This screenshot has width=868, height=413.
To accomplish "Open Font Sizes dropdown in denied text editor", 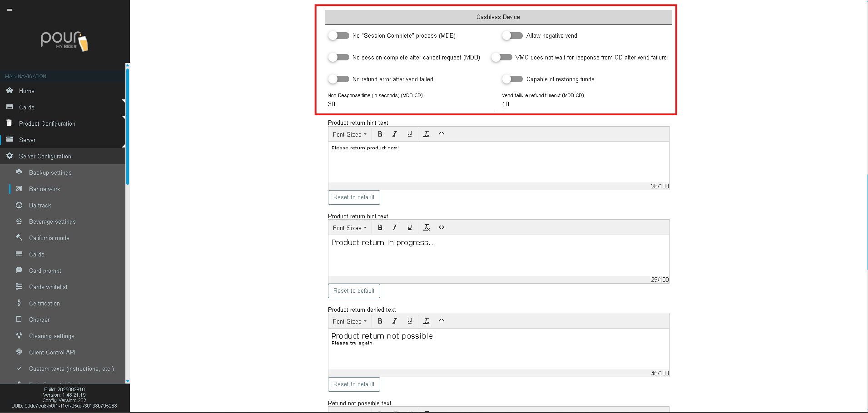I will 349,322.
